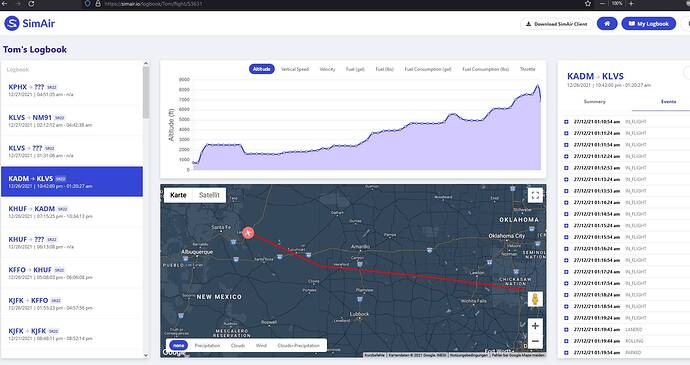Open the KPHX to ??? flight entry
The width and height of the screenshot is (690, 365).
click(72, 90)
